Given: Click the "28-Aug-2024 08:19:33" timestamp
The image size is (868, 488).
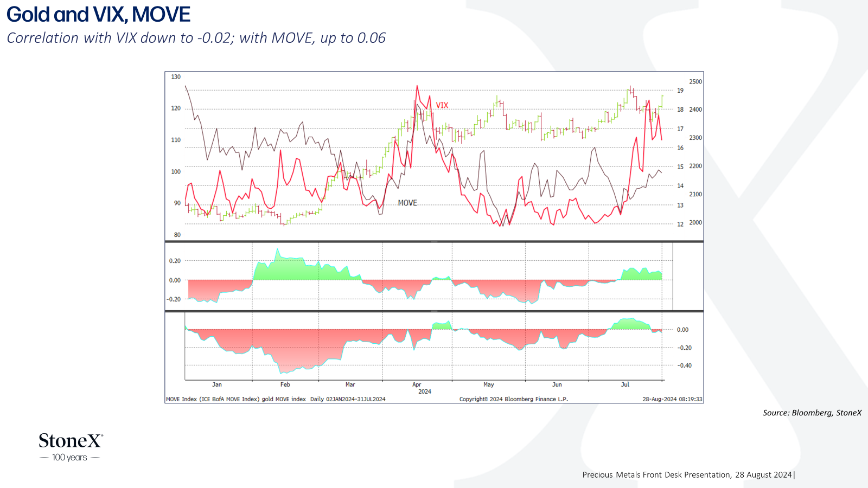Looking at the screenshot, I should click(x=672, y=399).
